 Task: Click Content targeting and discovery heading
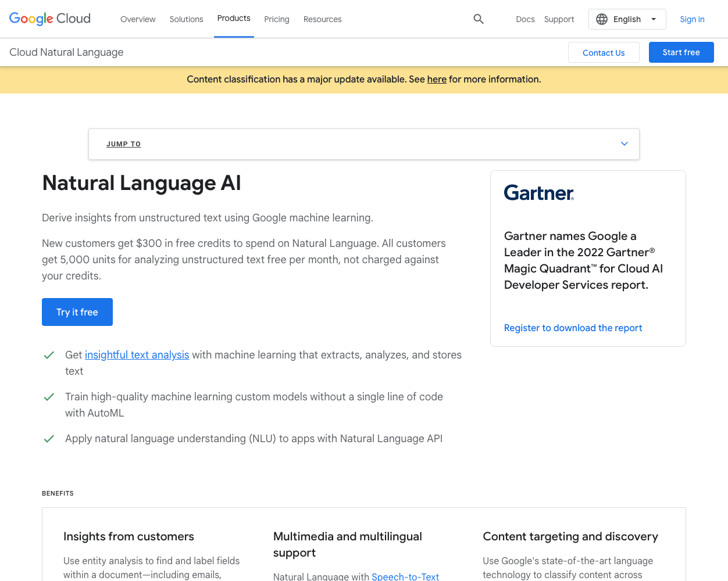pyautogui.click(x=570, y=536)
